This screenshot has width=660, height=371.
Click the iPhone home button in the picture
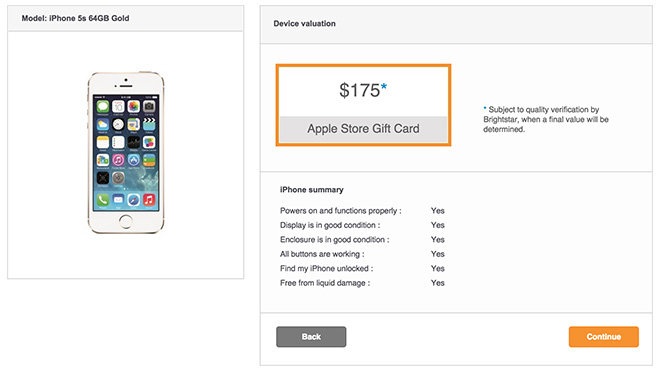pyautogui.click(x=125, y=221)
